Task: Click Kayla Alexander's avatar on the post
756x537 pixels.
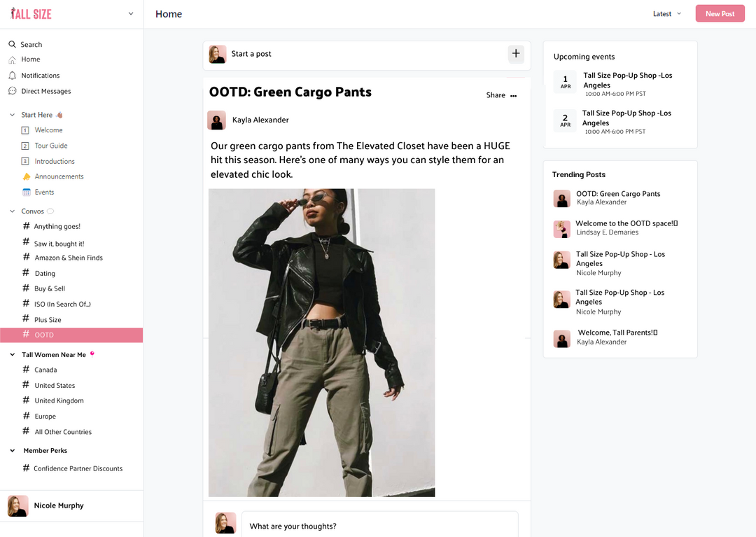Action: click(216, 120)
